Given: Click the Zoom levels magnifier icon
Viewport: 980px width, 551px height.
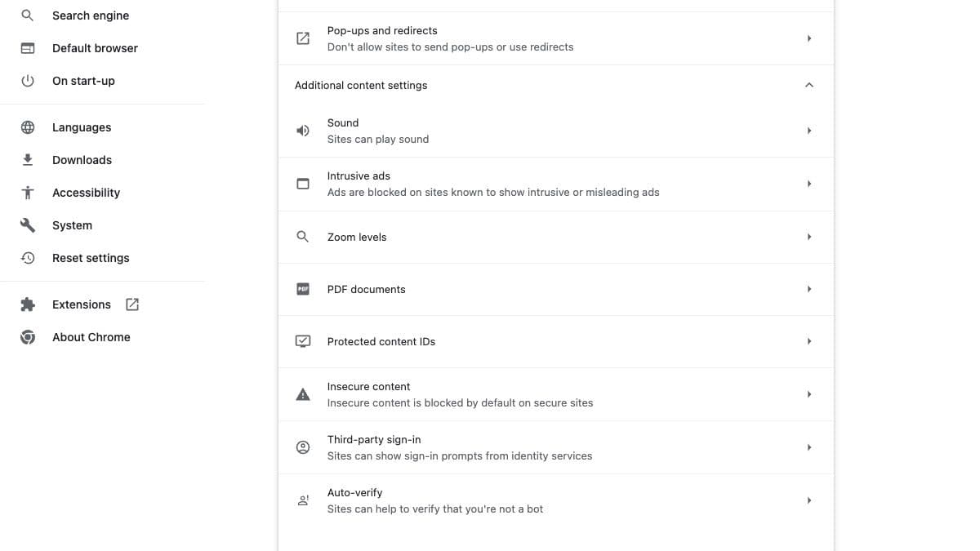Looking at the screenshot, I should point(303,237).
